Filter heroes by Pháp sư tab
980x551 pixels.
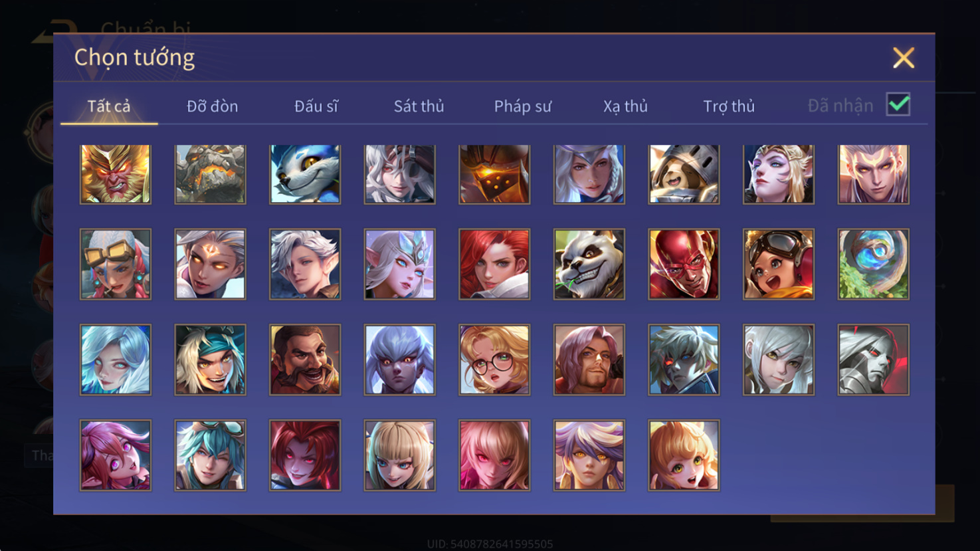[523, 106]
